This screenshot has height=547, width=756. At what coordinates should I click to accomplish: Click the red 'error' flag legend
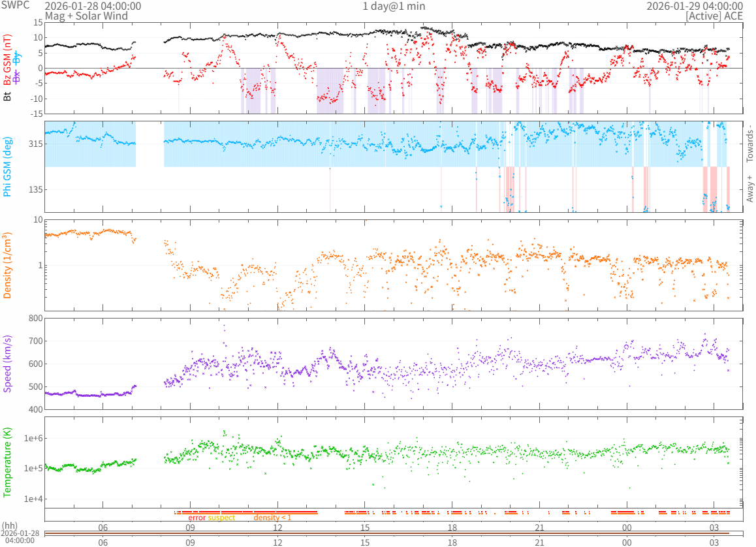point(197,518)
